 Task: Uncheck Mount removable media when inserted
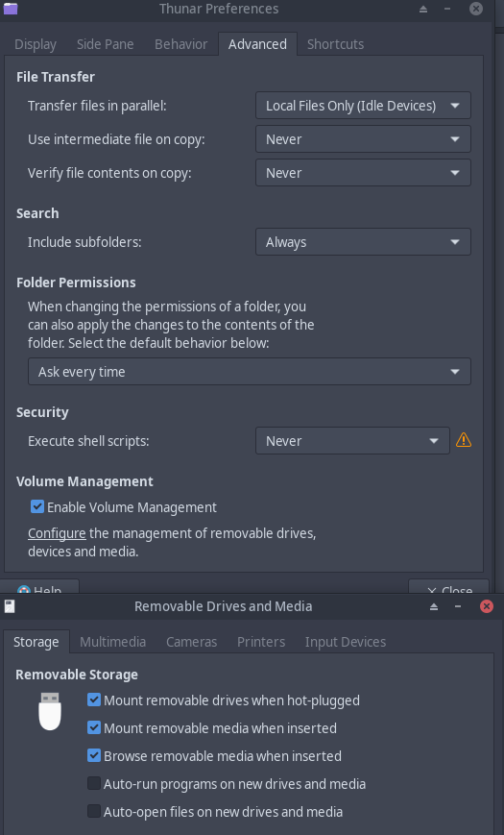94,727
